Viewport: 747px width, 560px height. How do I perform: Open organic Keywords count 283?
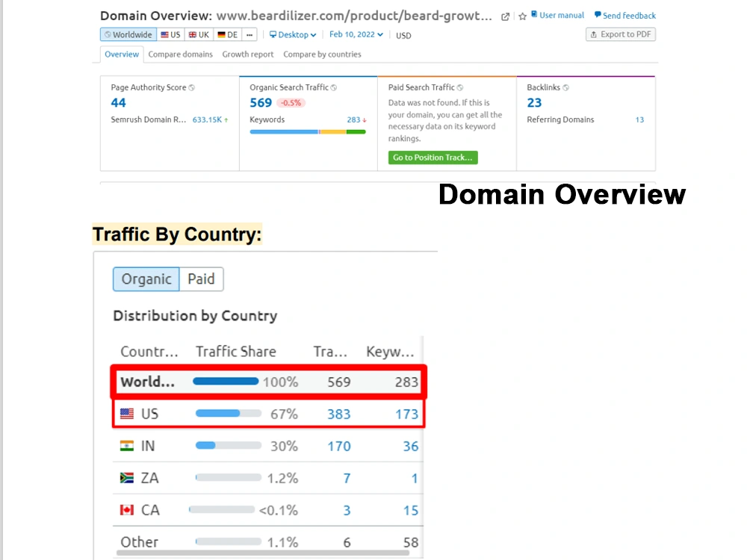pos(353,119)
